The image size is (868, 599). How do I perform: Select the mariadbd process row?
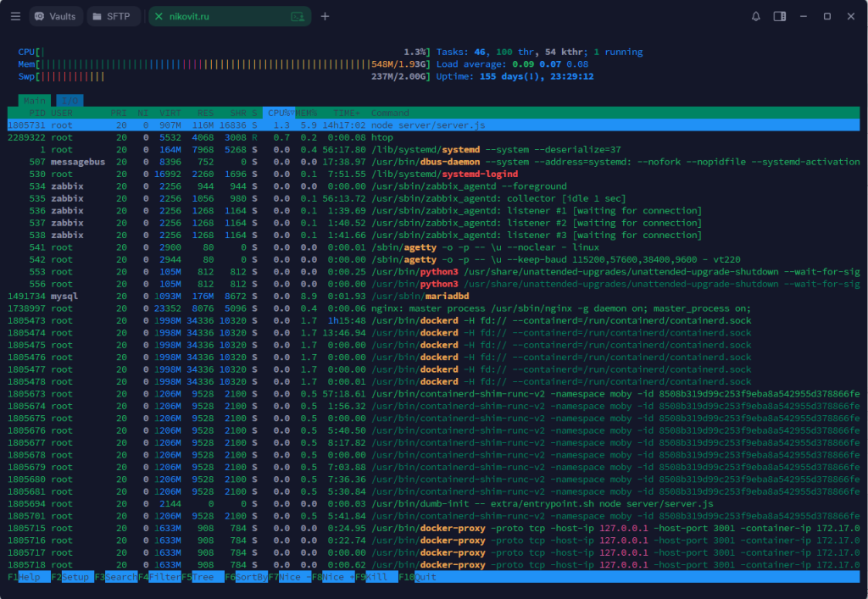point(433,296)
